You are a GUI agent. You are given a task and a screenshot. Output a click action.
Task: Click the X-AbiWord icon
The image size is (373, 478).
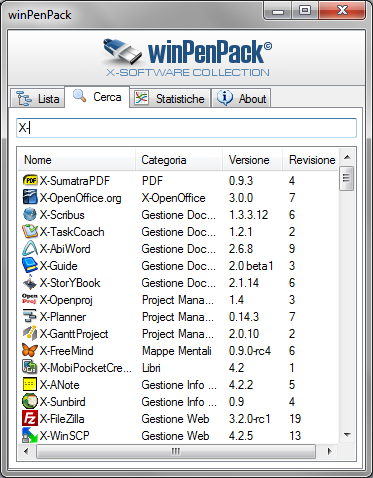(30, 249)
